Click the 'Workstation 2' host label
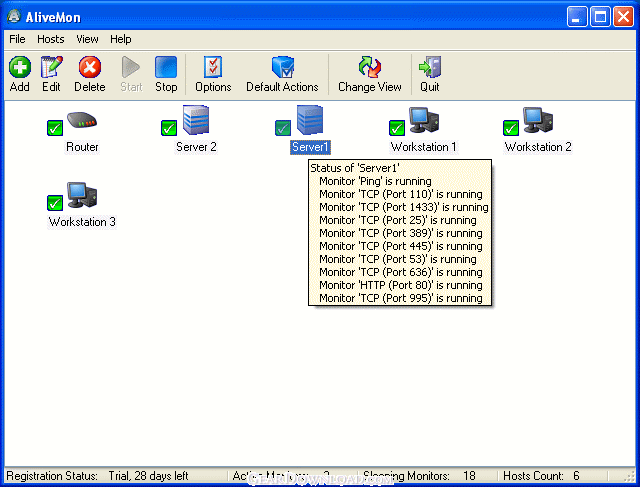The width and height of the screenshot is (640, 487). point(538,147)
